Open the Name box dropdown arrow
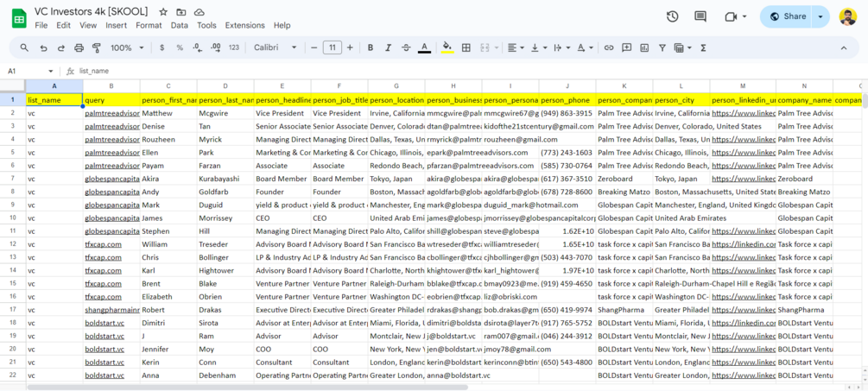The width and height of the screenshot is (868, 391). tap(51, 72)
